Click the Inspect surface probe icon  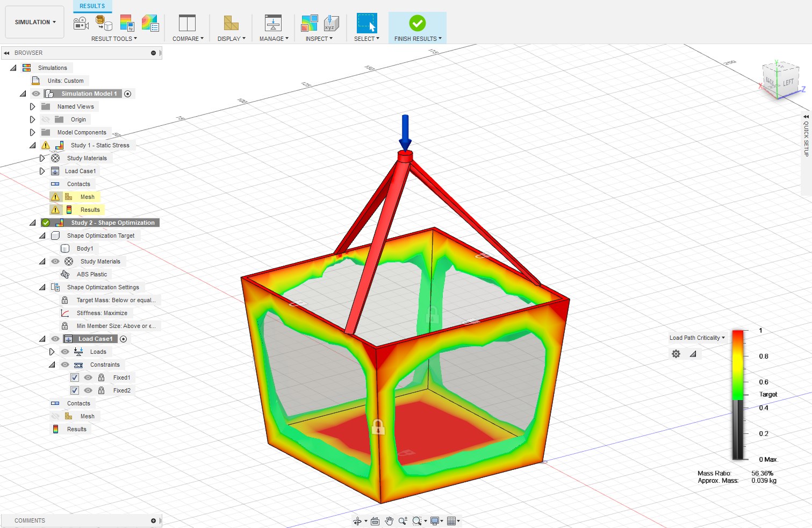(x=310, y=23)
